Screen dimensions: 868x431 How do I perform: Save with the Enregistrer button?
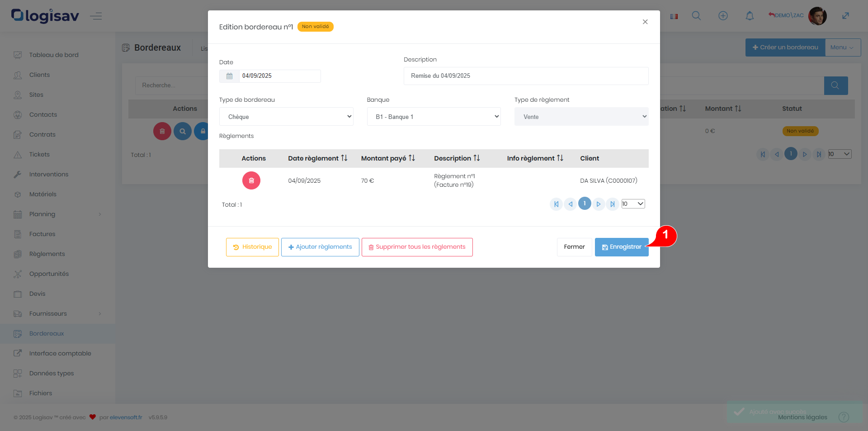pyautogui.click(x=621, y=247)
